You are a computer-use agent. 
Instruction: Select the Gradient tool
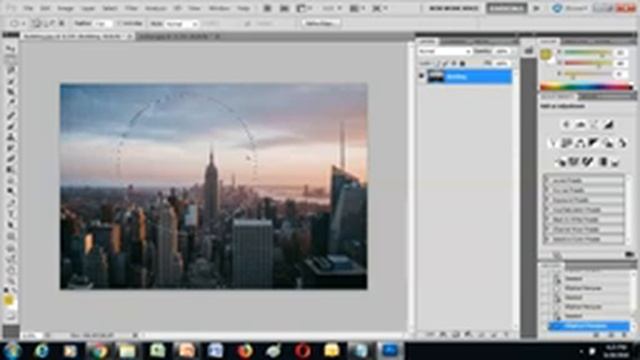coord(11,169)
